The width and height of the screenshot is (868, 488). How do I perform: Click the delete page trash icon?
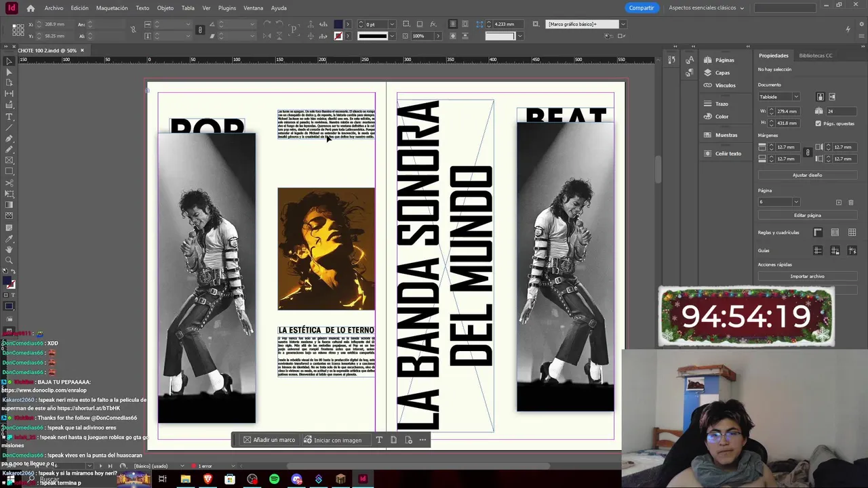pyautogui.click(x=852, y=203)
